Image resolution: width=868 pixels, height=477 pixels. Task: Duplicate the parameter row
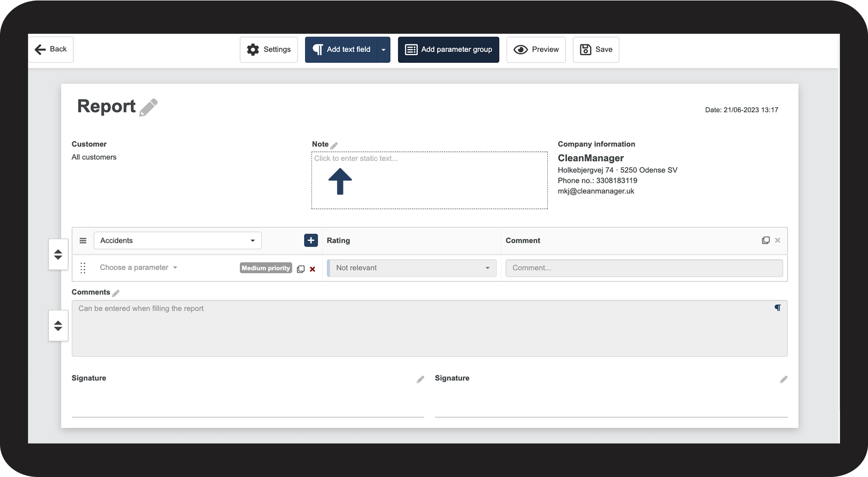pos(301,269)
